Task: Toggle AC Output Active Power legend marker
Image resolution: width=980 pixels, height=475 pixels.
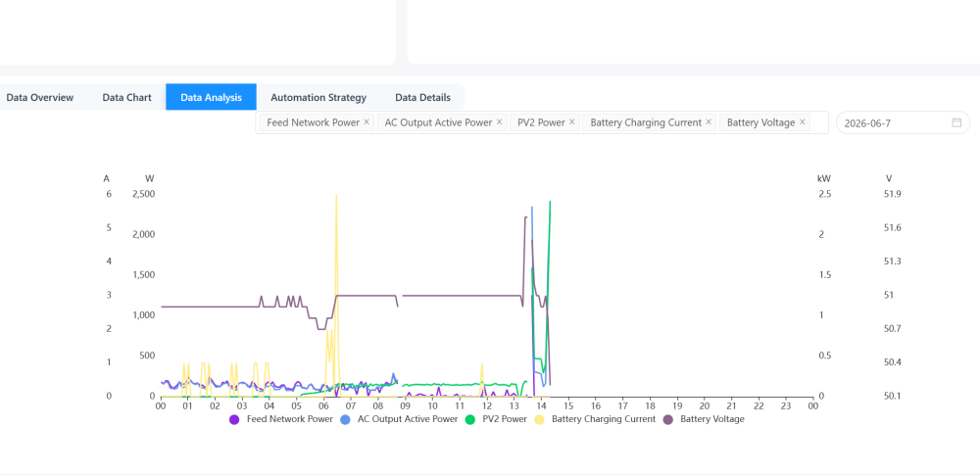Action: click(345, 419)
